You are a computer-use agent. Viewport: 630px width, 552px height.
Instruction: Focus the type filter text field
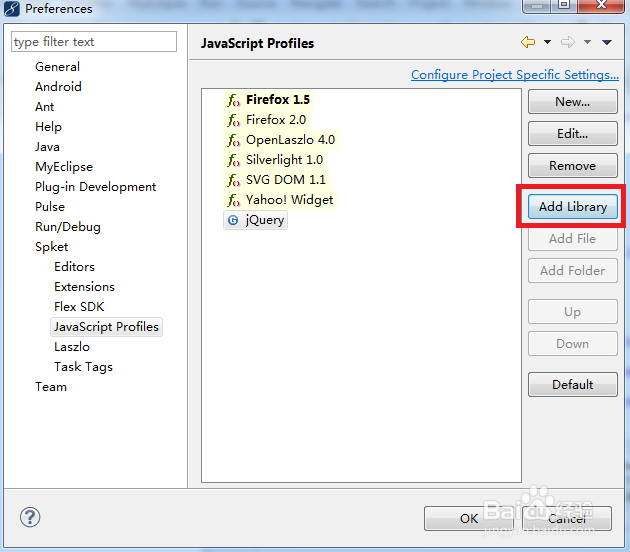(94, 41)
